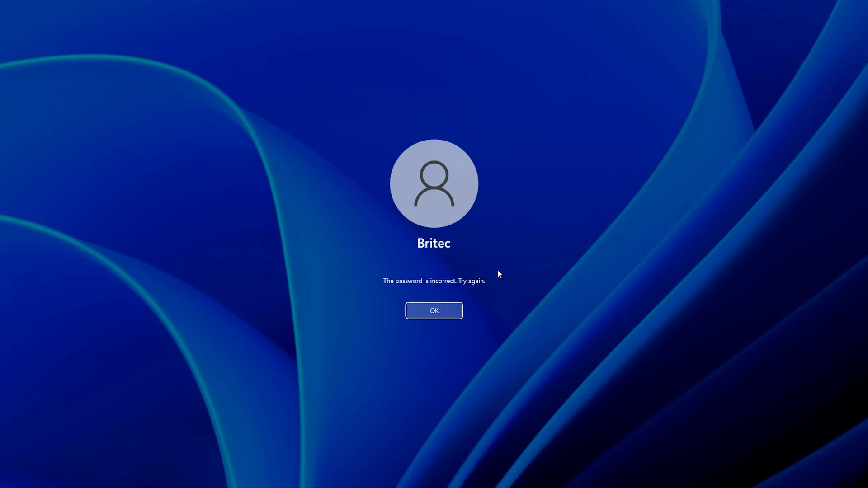
Task: Open the Britec account by clicking its avatar
Action: [434, 183]
